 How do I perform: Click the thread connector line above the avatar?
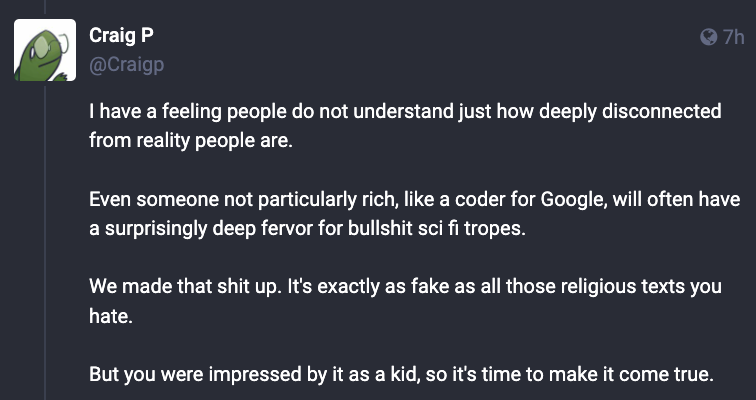[x=45, y=7]
